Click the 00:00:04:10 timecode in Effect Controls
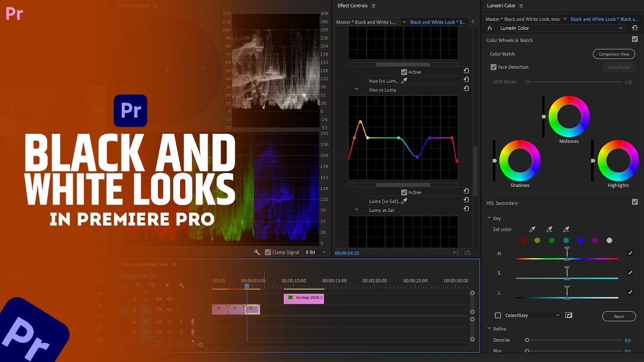Image resolution: width=644 pixels, height=362 pixels. coord(347,253)
